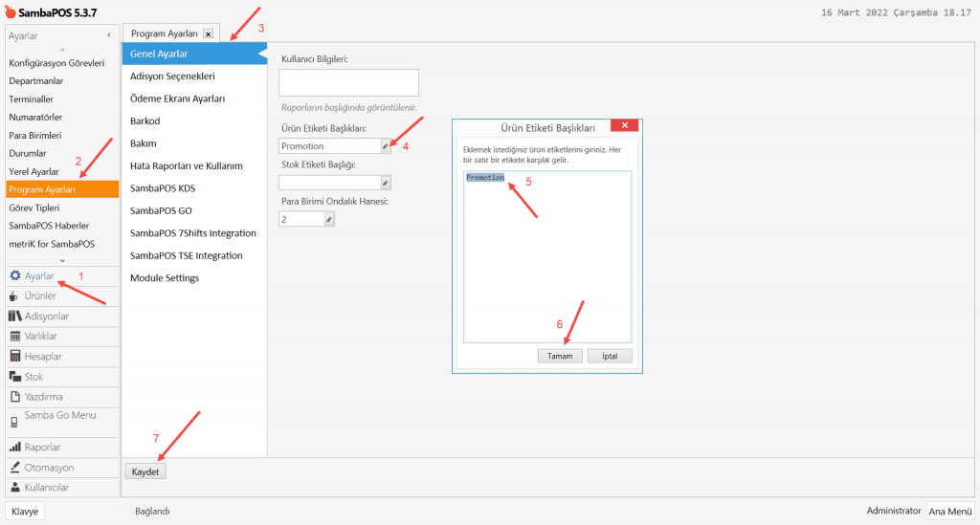Open editor pencil for Ürün Etiketi Başlıkları
The height and width of the screenshot is (525, 980).
tap(386, 146)
